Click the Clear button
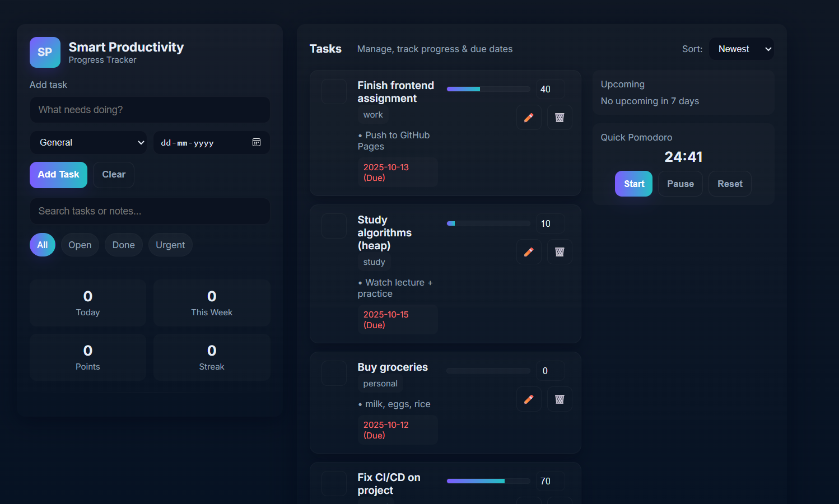Viewport: 839px width, 504px height. click(x=114, y=175)
